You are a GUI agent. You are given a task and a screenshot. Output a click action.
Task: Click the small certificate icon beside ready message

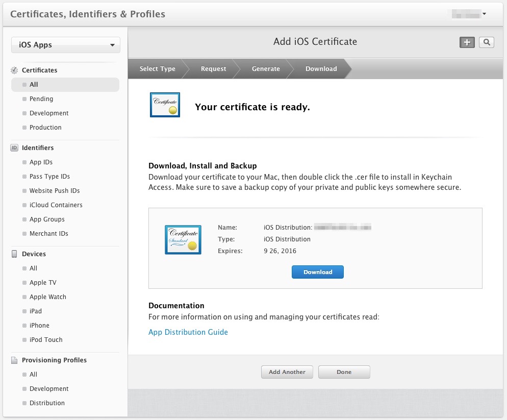click(165, 105)
